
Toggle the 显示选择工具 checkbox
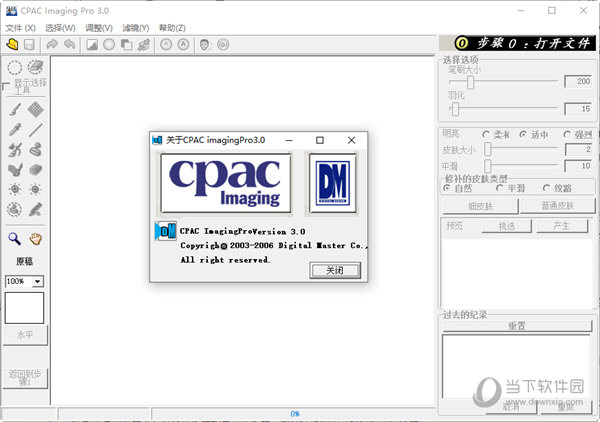pyautogui.click(x=6, y=86)
